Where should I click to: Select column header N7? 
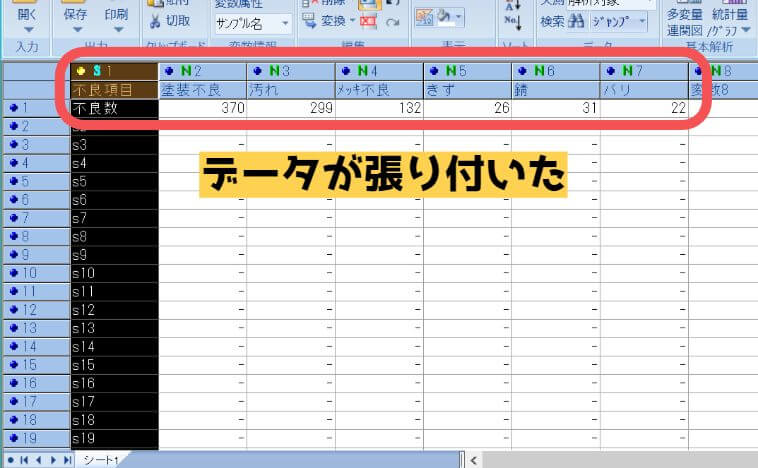pos(644,71)
